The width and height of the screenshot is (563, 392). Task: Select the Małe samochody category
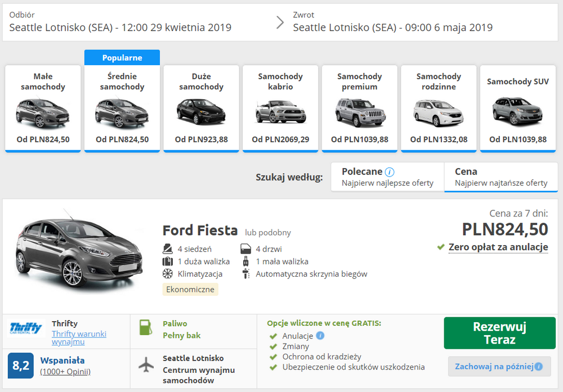coord(43,109)
